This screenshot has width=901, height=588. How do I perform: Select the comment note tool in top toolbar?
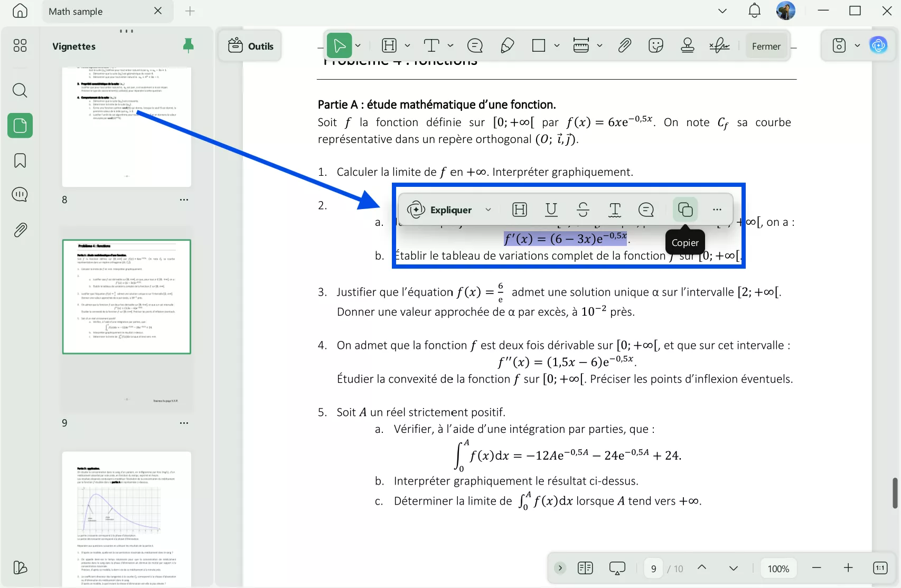point(475,46)
